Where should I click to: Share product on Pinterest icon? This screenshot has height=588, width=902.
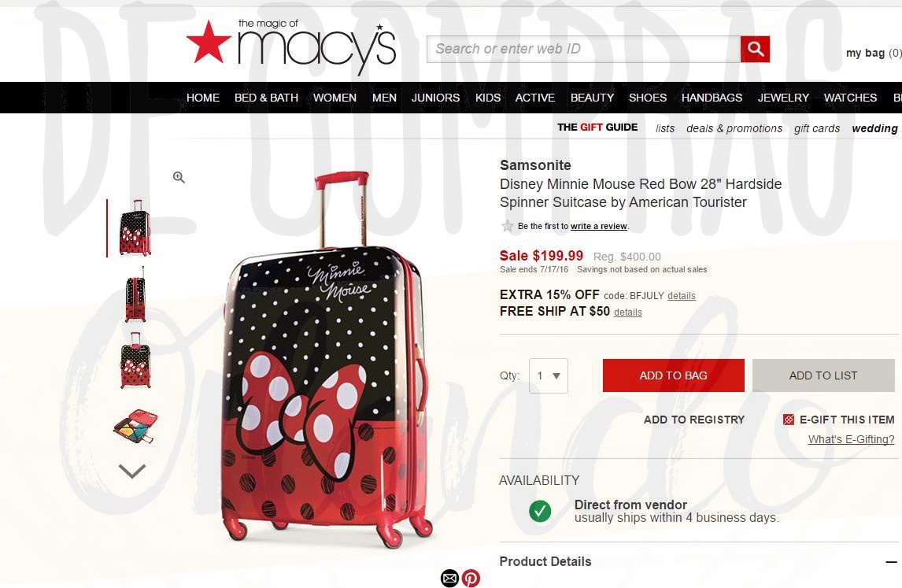(471, 578)
